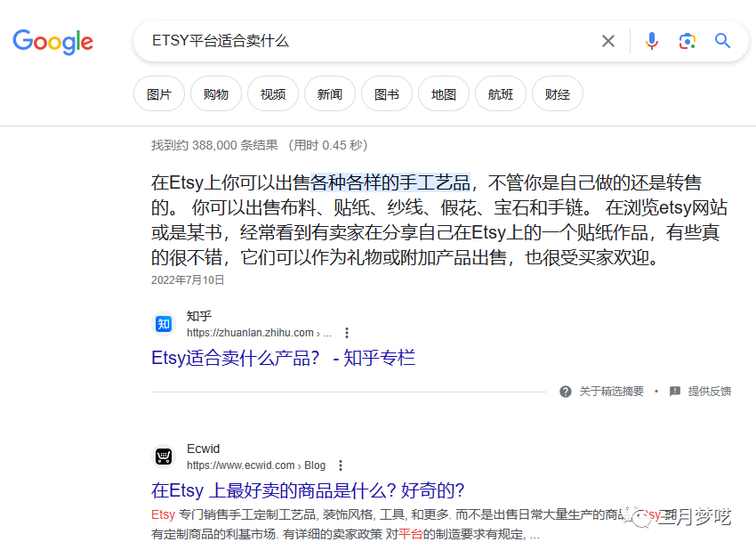Switch to the 新闻 results tab
The height and width of the screenshot is (550, 756).
pos(330,93)
